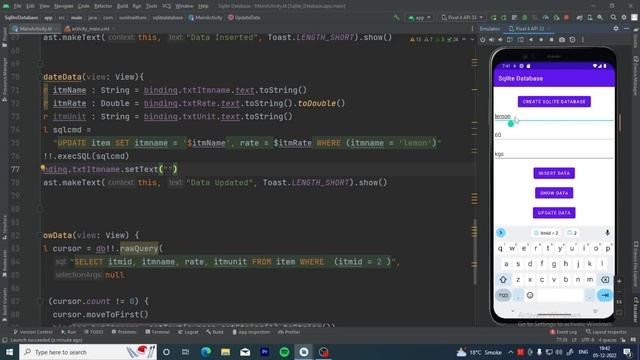Open Microsoft Edge from the taskbar

coord(206,352)
